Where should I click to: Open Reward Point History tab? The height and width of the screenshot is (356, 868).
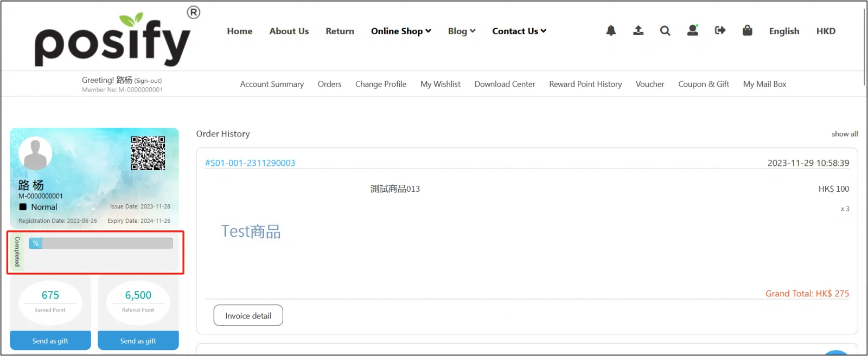click(x=585, y=84)
